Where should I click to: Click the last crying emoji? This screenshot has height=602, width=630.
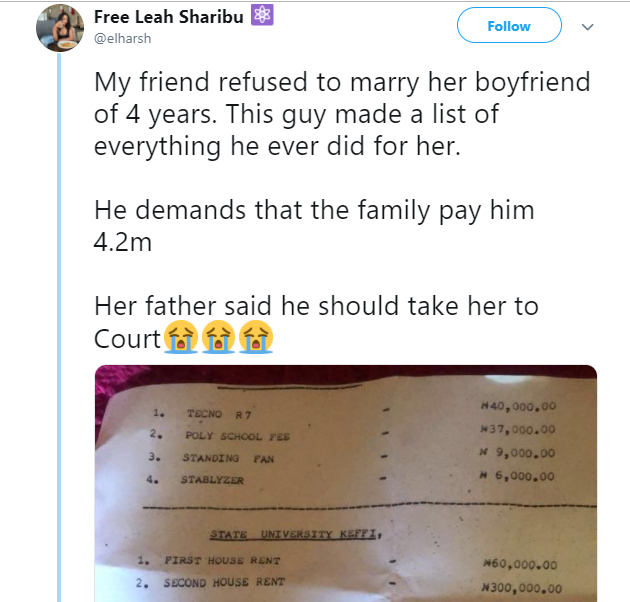[x=255, y=338]
